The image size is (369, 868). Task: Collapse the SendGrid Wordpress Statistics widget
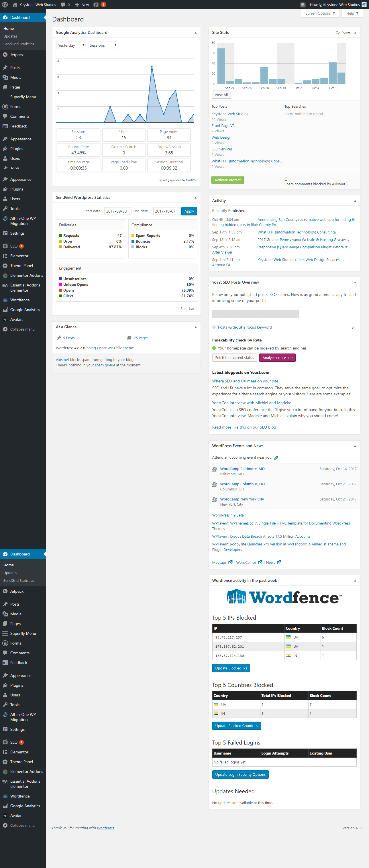[195, 198]
